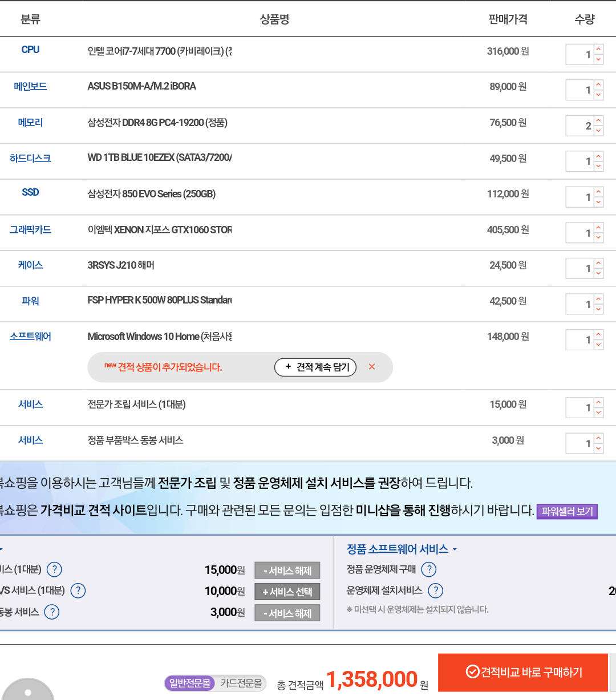Dismiss the 견적 상품 추가 notification
616x700 pixels.
[372, 367]
